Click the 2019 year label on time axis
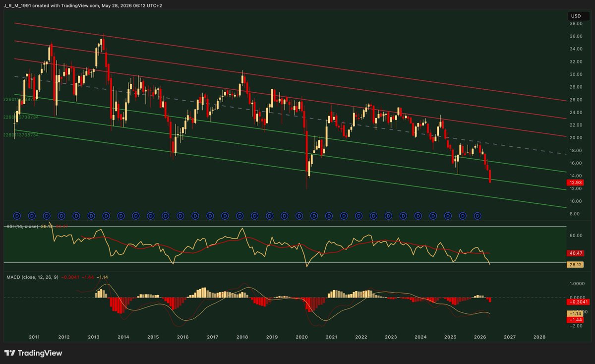 point(272,337)
